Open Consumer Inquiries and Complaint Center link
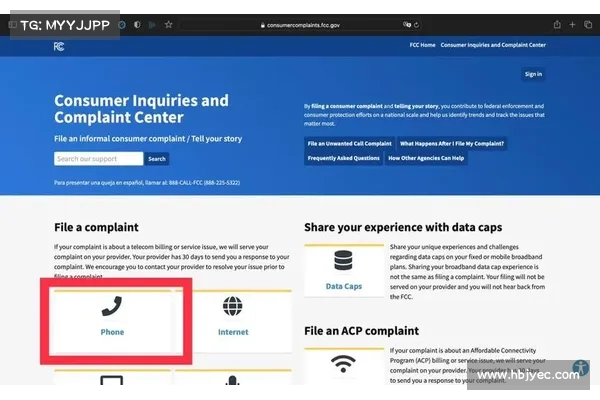Screen dimensions: 600x400 point(493,45)
